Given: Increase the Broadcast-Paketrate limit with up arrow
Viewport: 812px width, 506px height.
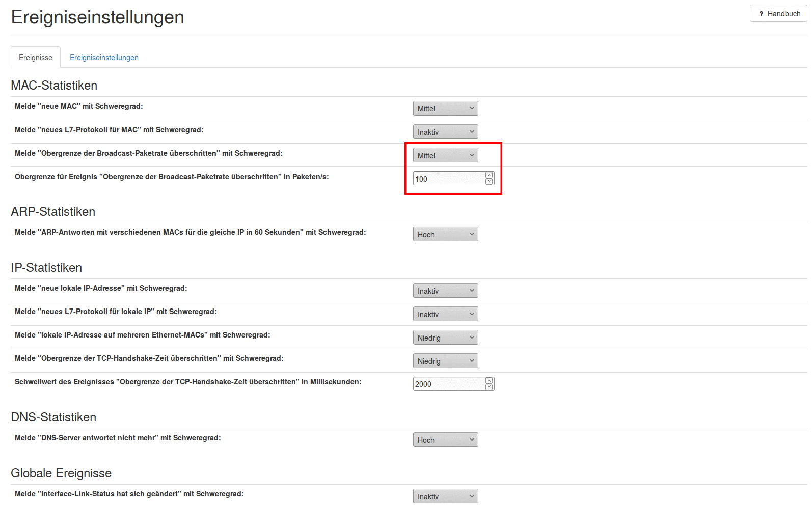Looking at the screenshot, I should point(489,176).
